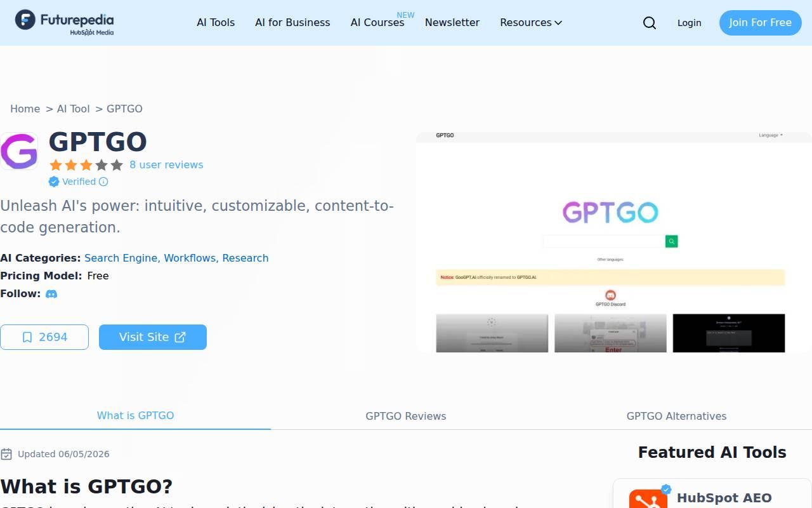Image resolution: width=812 pixels, height=508 pixels.
Task: Bookmark GPTGO with the 2694 button
Action: pyautogui.click(x=44, y=337)
